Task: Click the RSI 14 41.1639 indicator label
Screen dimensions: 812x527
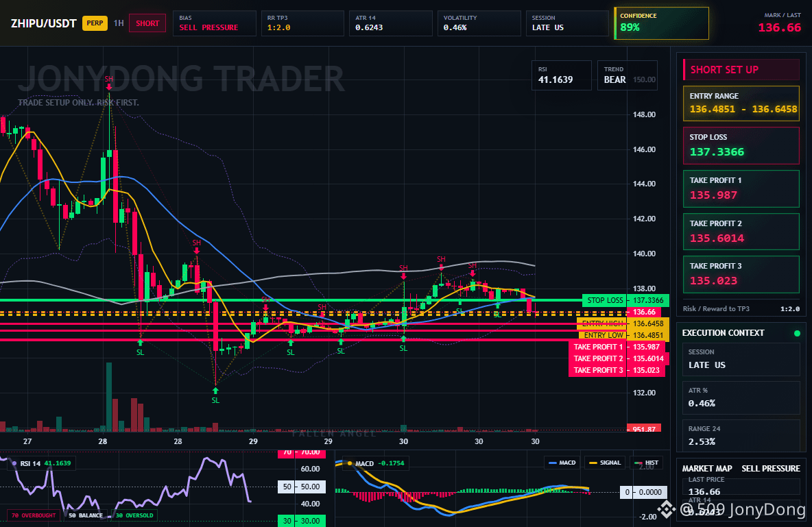Action: click(x=43, y=463)
